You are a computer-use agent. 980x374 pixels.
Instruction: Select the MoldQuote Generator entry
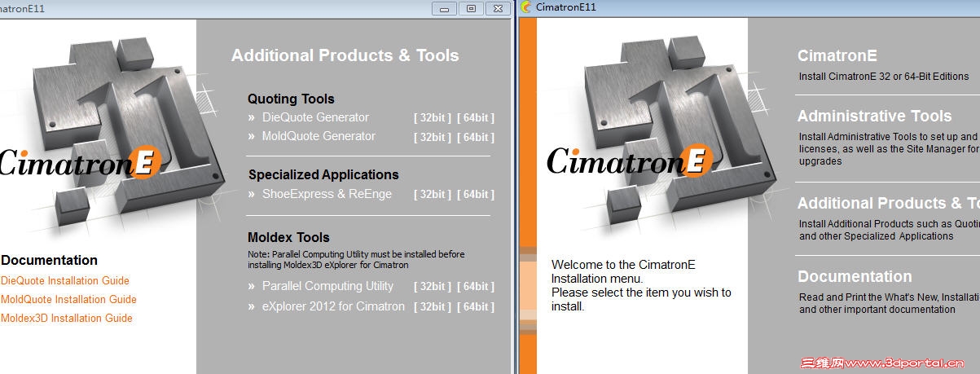[x=319, y=136]
